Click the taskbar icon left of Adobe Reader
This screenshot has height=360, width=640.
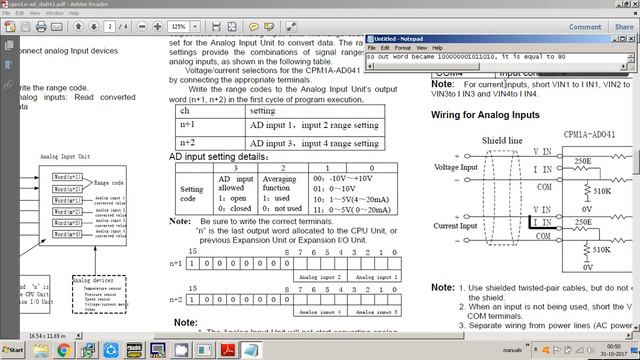204,350
